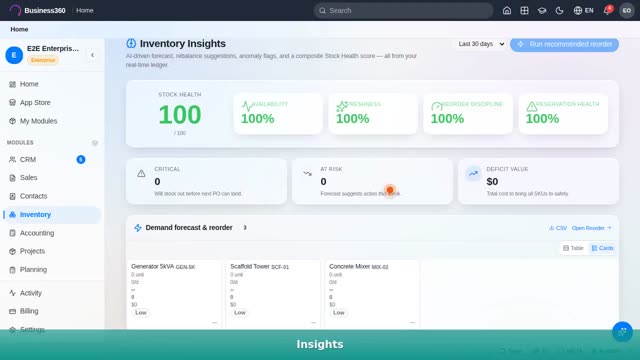Click the home icon in top bar

pos(507,11)
